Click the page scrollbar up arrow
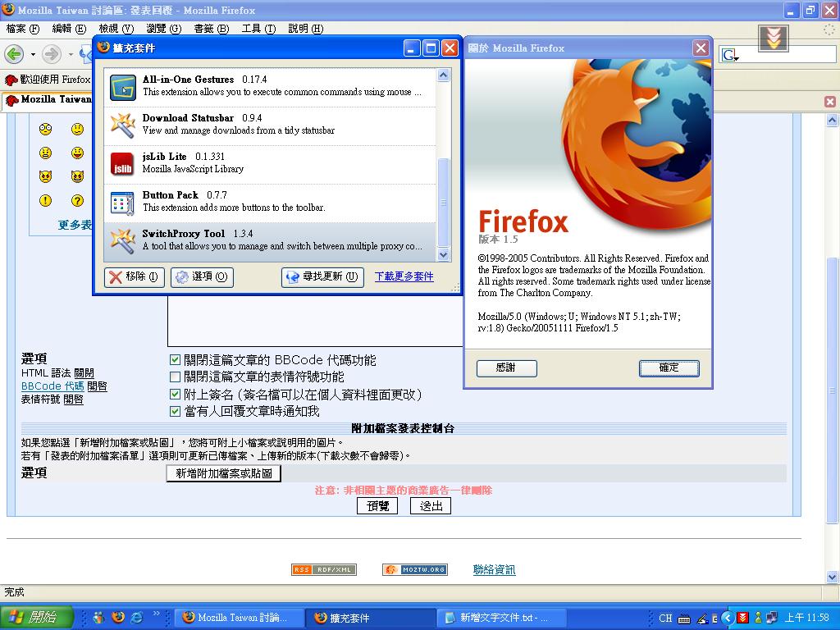 [832, 121]
